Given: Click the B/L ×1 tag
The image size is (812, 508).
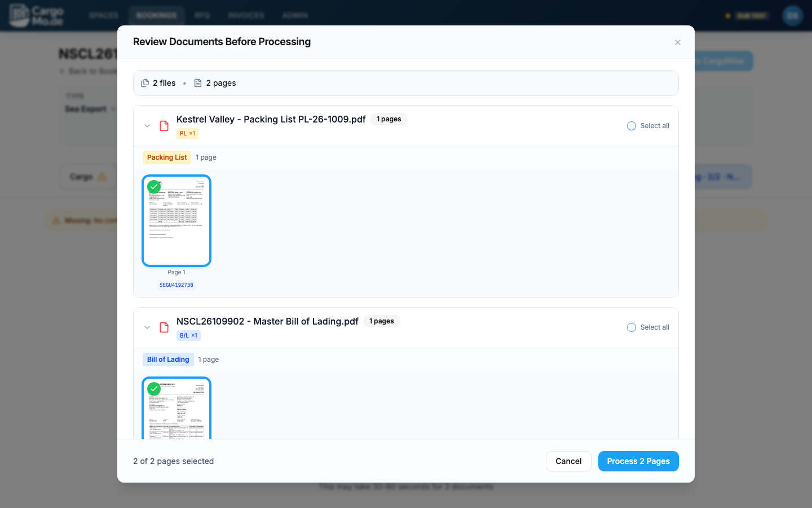Looking at the screenshot, I should tap(188, 335).
